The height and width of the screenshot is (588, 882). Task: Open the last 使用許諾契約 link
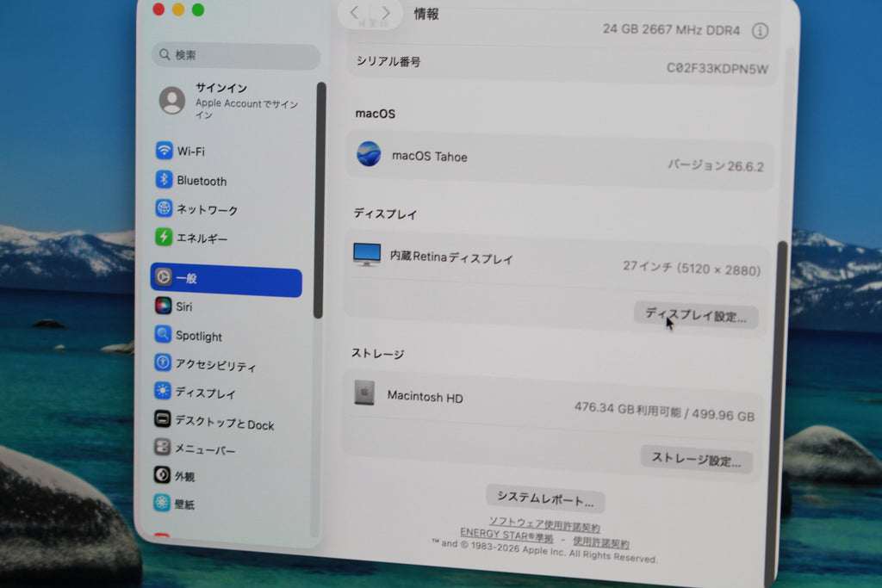600,542
